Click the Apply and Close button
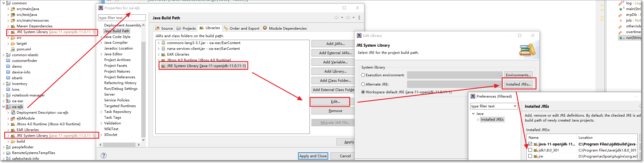This screenshot has height=163, width=644. coord(313,156)
